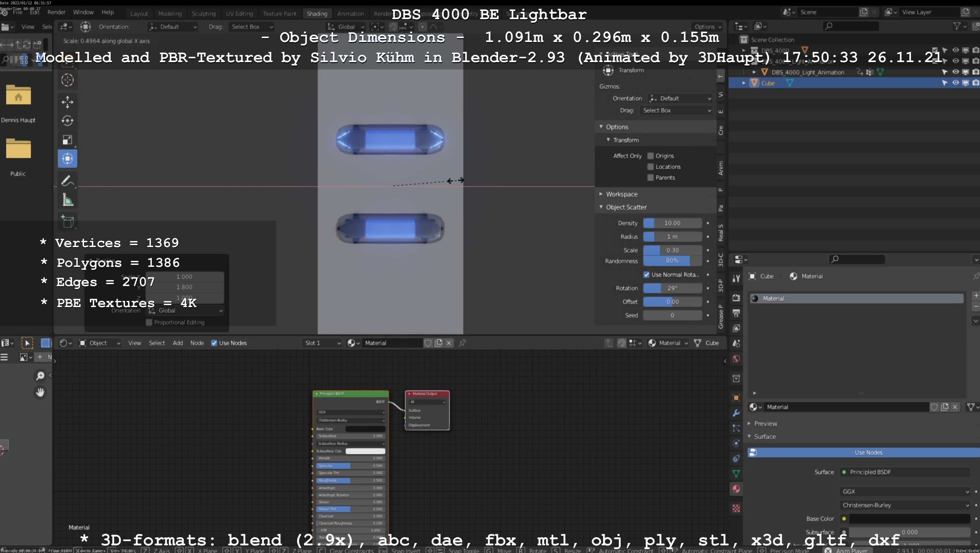Click the Principled BSDF surface shader button

pyautogui.click(x=905, y=472)
